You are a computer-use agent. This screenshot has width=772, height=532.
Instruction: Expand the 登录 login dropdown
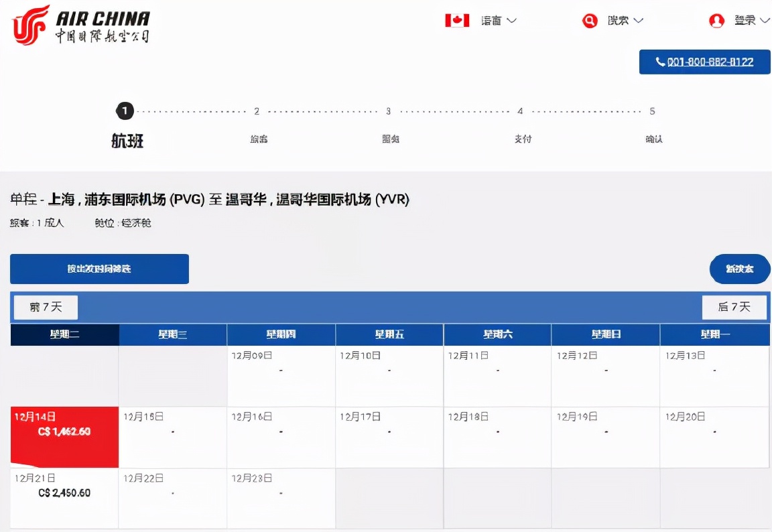(749, 21)
